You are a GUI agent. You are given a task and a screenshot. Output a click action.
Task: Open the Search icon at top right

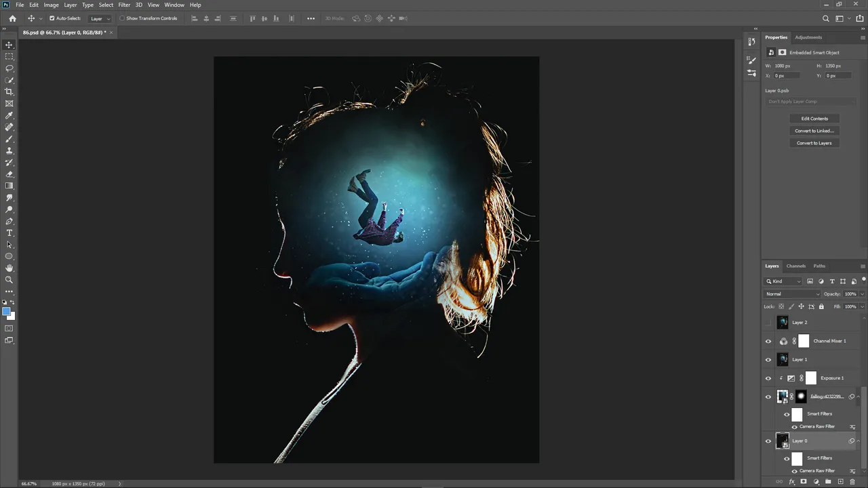(x=826, y=19)
